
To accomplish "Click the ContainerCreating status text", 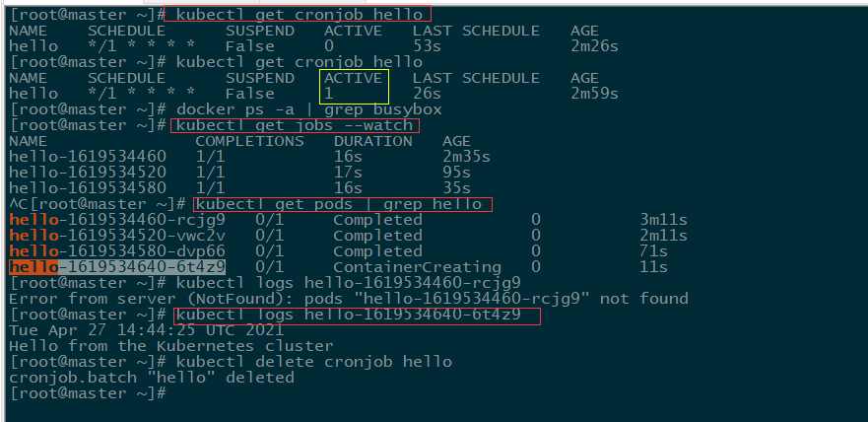I will pyautogui.click(x=418, y=267).
